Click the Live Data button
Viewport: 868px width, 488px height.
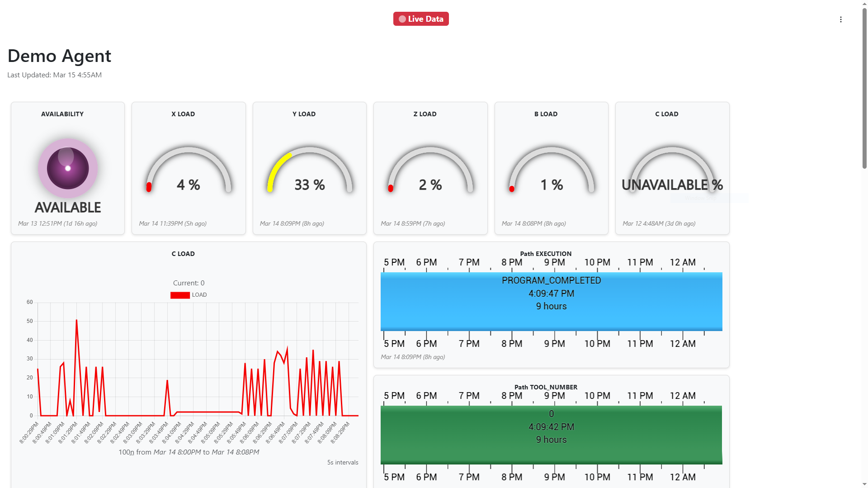coord(420,19)
